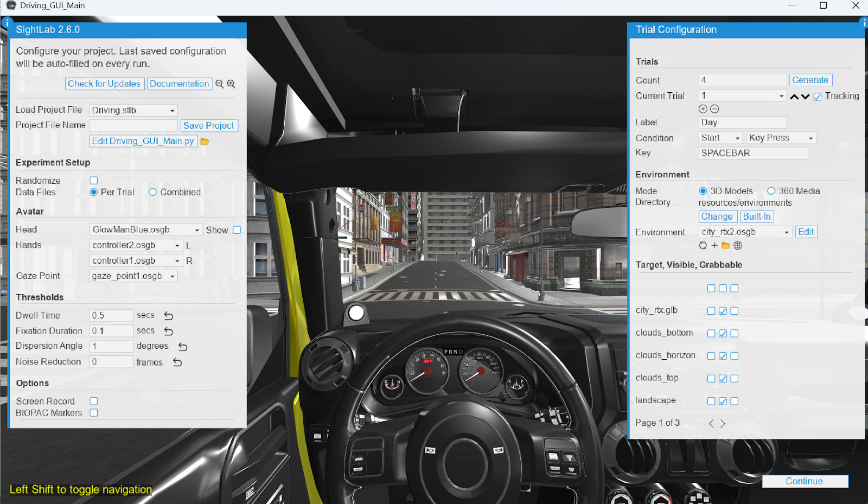Click the info icon on SightLab panel

(x=6, y=23)
